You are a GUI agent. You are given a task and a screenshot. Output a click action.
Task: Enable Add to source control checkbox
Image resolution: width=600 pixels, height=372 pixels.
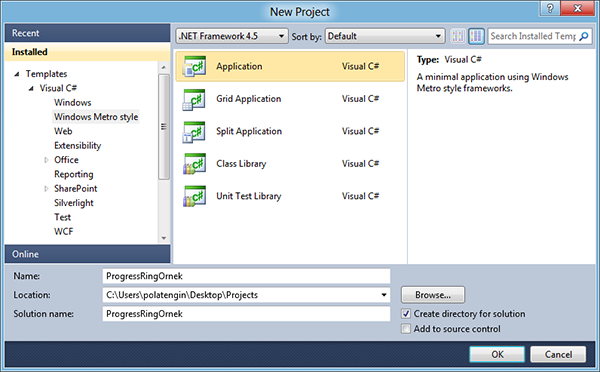point(406,329)
